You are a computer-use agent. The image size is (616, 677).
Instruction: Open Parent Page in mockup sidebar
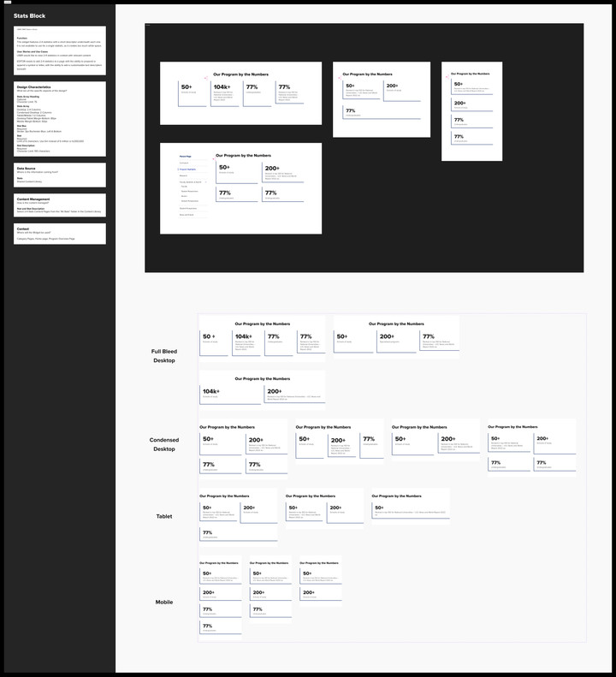(x=186, y=157)
